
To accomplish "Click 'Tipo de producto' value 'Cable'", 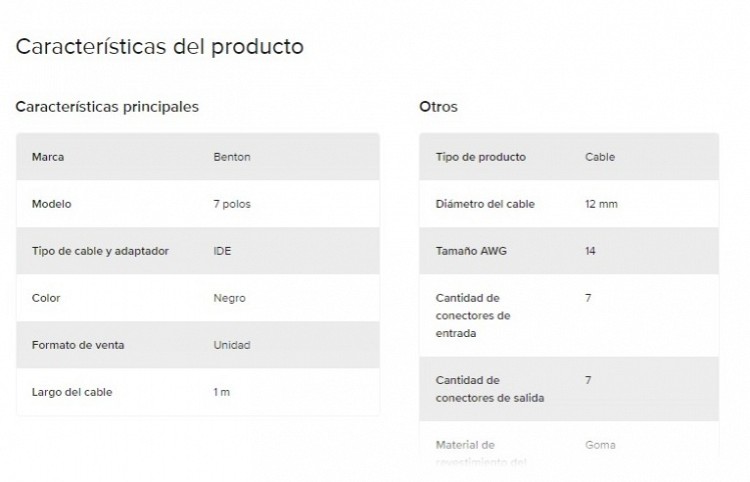I will click(x=600, y=157).
